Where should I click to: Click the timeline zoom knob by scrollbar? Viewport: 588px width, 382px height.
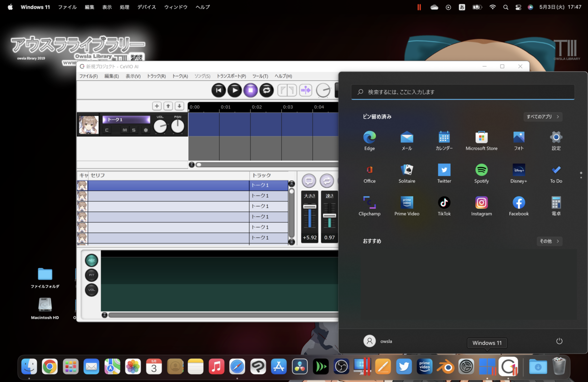coord(192,165)
